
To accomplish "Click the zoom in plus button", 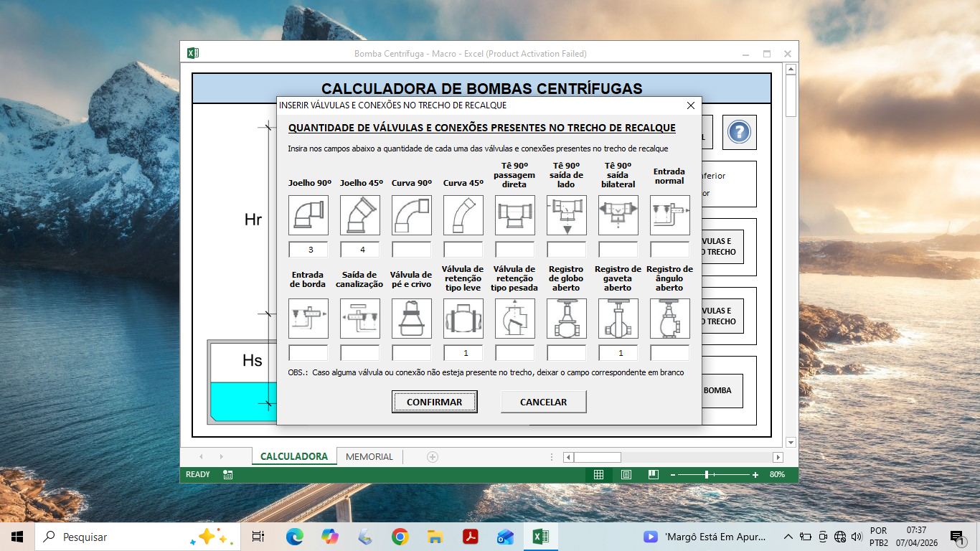I will pos(755,475).
